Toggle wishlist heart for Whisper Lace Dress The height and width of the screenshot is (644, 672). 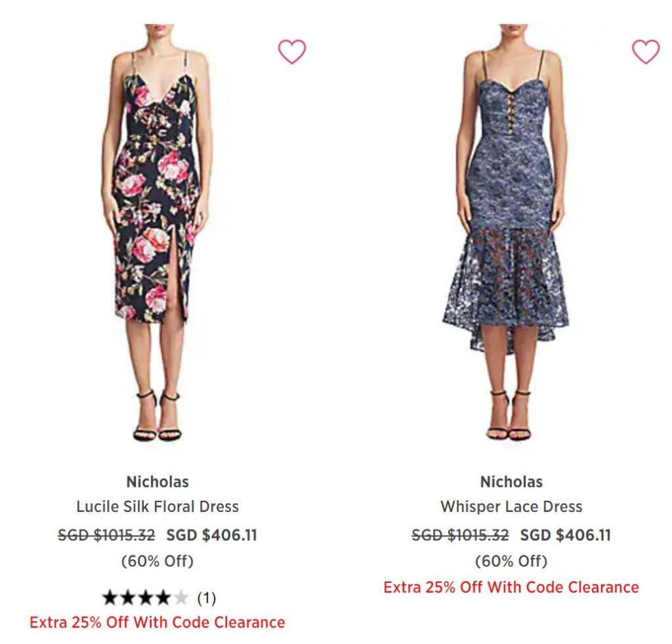point(645,52)
